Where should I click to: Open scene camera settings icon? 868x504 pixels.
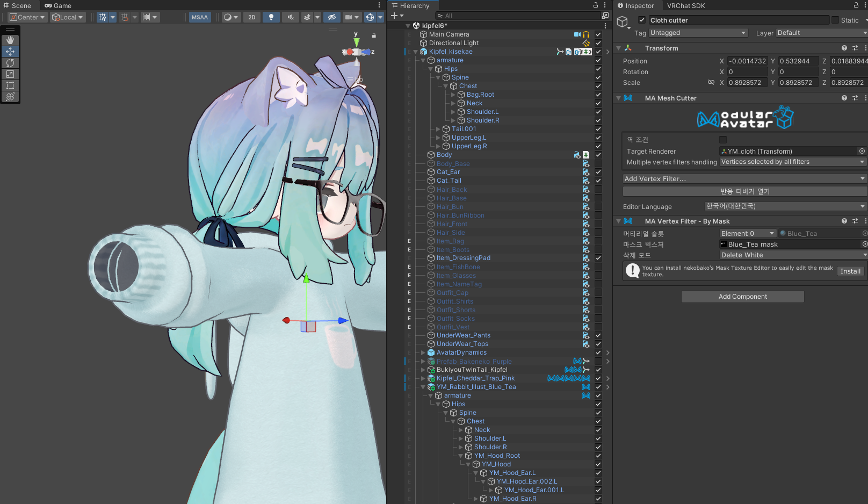349,17
